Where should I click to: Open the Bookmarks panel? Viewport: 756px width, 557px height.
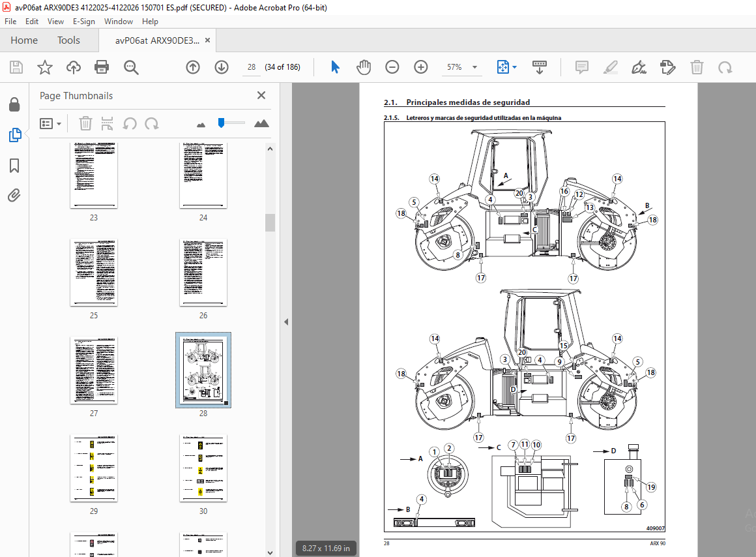[x=14, y=166]
